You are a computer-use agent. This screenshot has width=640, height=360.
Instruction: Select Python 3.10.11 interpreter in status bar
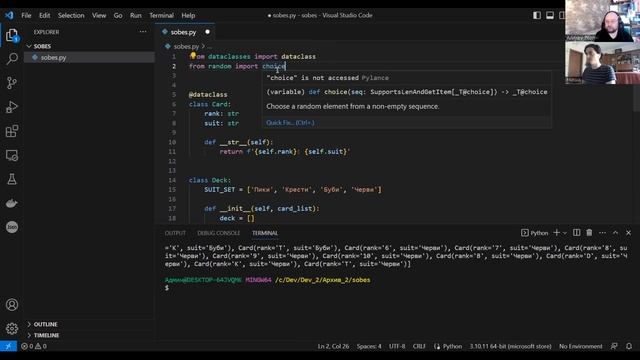click(x=510, y=346)
